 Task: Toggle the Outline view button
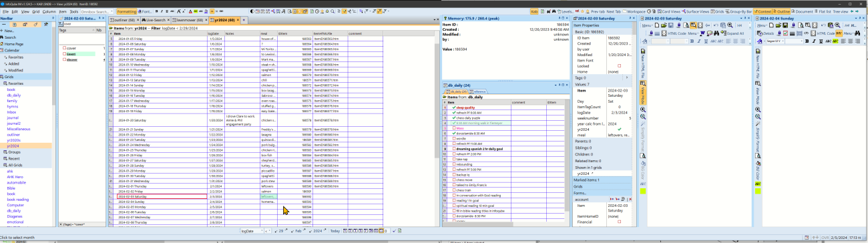coord(782,11)
